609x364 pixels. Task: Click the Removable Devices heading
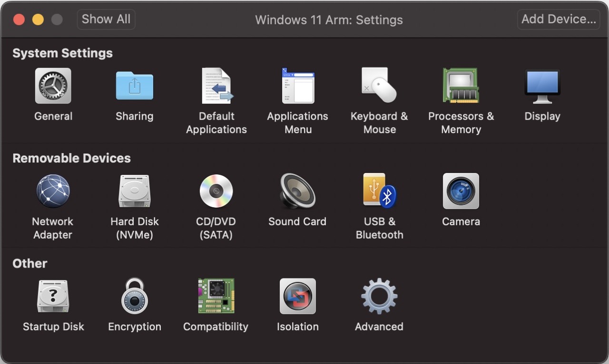click(x=71, y=158)
